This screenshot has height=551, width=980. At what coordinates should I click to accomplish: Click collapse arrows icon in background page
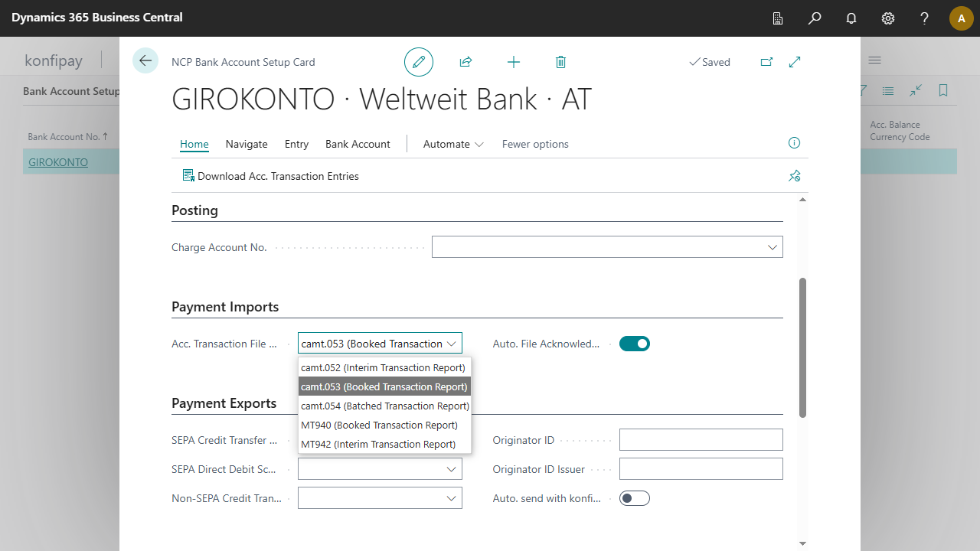(916, 90)
